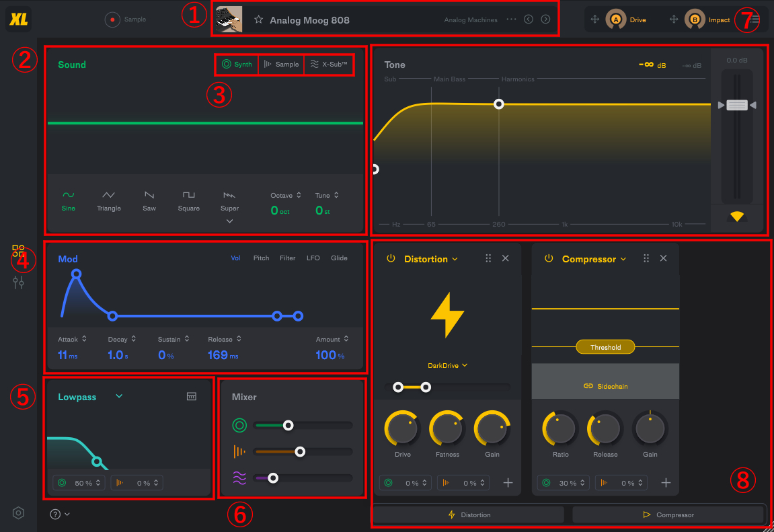
Task: Enable the Compressor Sidechain link
Action: (x=605, y=386)
